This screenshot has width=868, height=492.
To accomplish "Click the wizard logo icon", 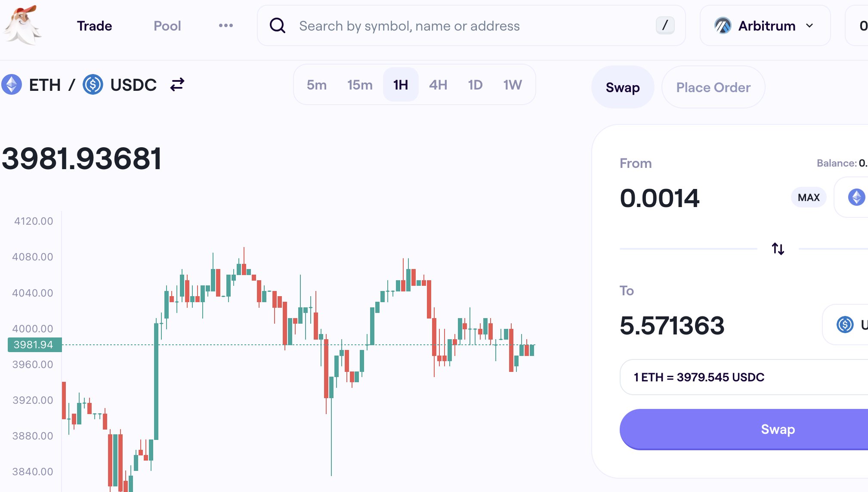I will [22, 25].
